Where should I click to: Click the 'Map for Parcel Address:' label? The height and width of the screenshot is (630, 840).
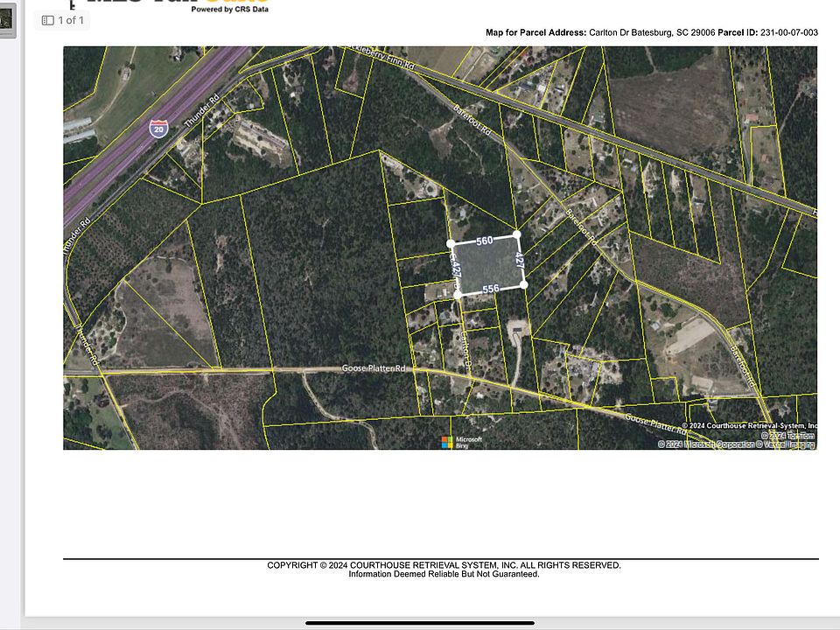535,32
